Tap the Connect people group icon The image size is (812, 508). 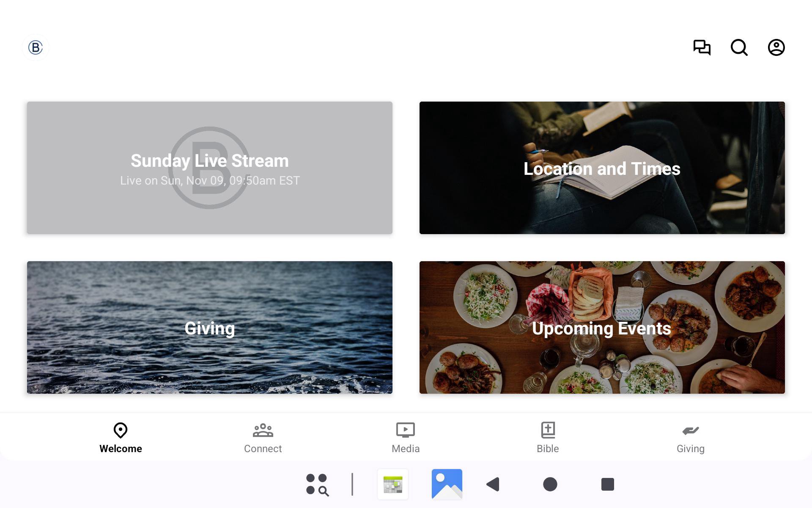(263, 430)
